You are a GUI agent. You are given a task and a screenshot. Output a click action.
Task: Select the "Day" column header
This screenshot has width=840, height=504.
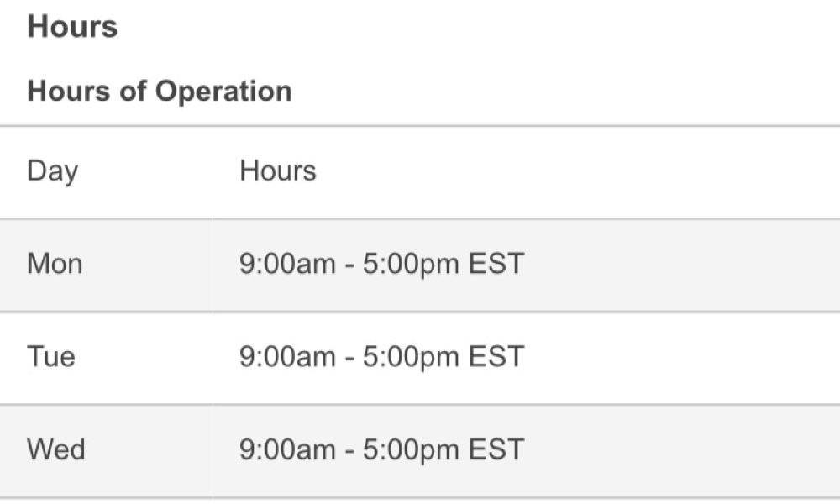pyautogui.click(x=52, y=171)
